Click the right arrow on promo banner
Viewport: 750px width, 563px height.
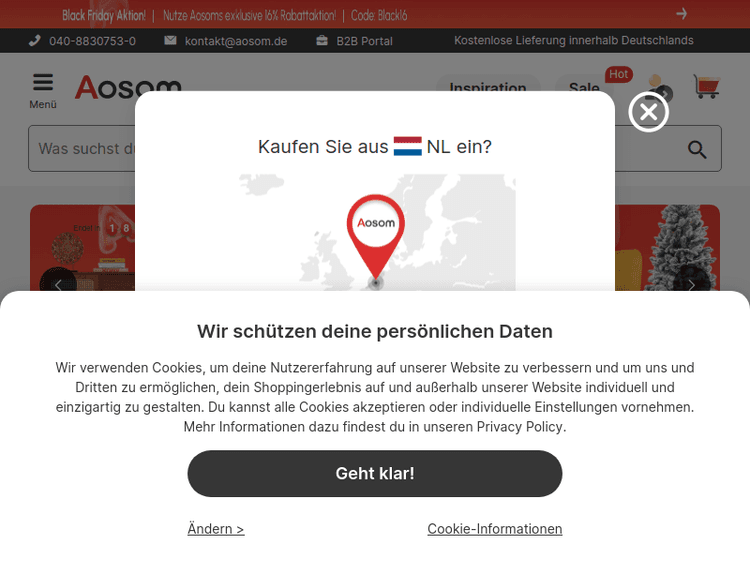click(682, 13)
